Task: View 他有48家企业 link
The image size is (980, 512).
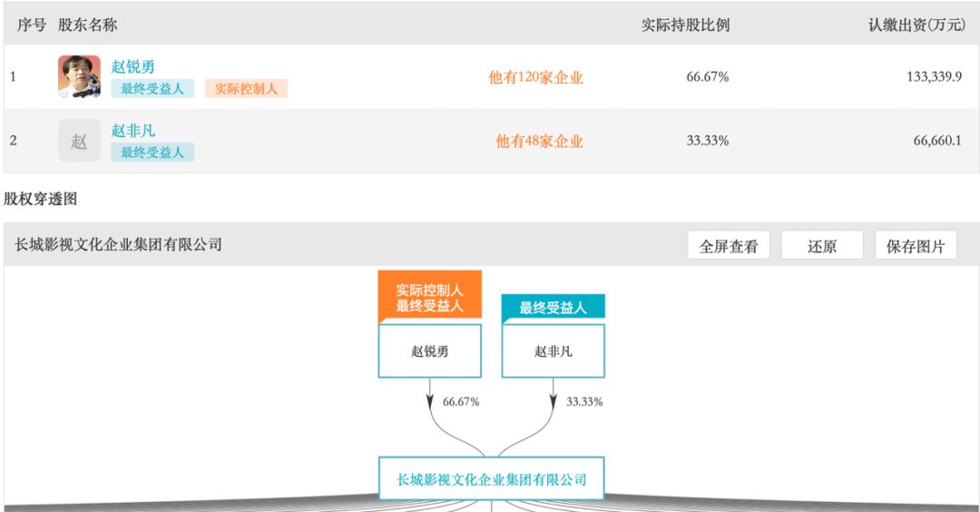Action: [539, 142]
